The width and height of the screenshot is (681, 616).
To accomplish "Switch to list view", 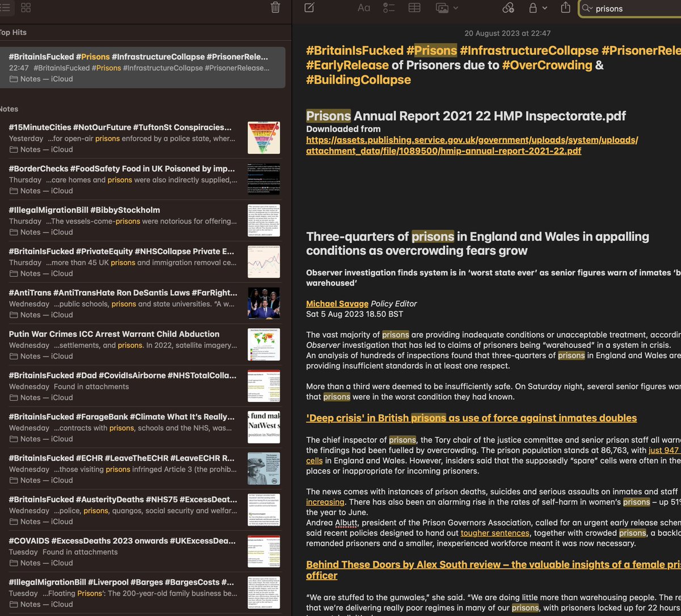I will 4,7.
